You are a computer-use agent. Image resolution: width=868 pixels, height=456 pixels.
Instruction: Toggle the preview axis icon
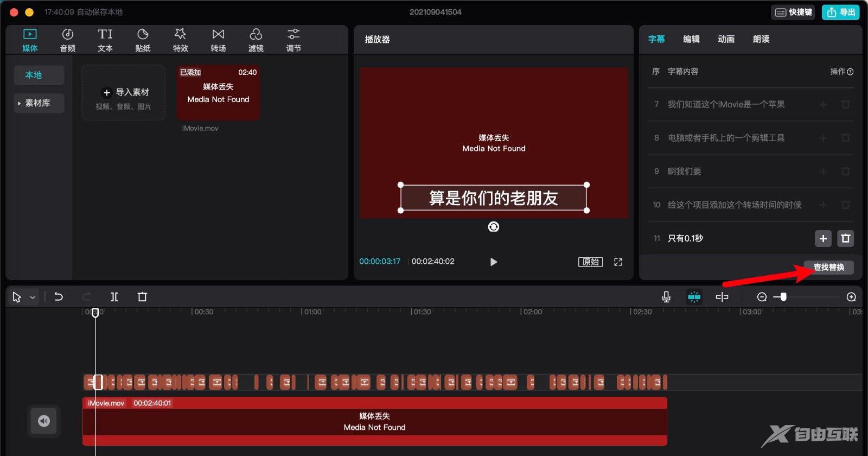pos(722,297)
